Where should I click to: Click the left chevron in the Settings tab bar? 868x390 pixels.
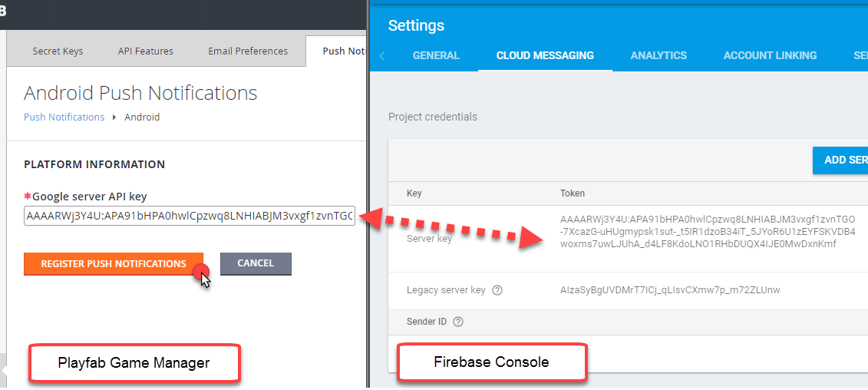tap(382, 55)
